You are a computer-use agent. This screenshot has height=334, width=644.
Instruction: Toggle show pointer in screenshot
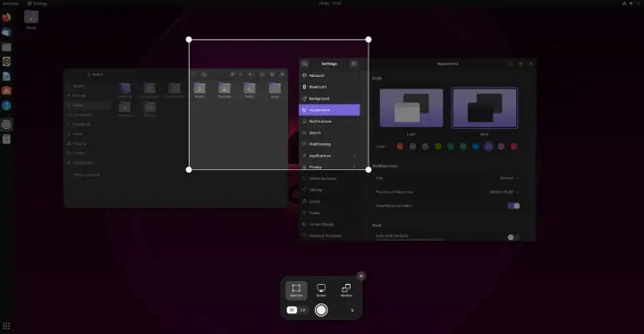(352, 310)
